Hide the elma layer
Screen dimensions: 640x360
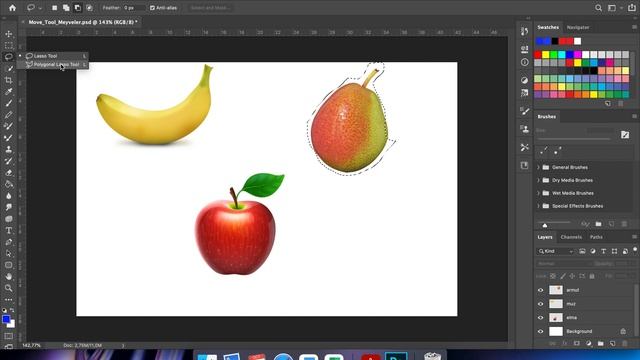(x=541, y=318)
